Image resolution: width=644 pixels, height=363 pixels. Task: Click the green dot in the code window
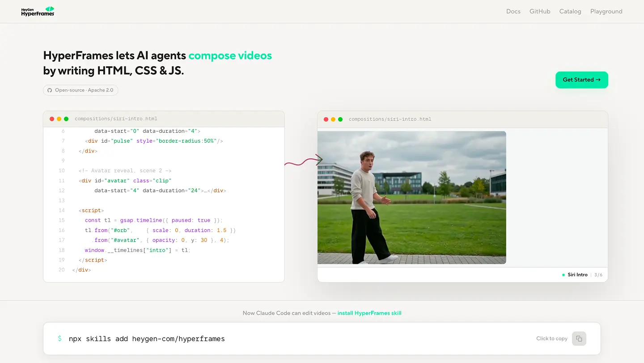66,119
